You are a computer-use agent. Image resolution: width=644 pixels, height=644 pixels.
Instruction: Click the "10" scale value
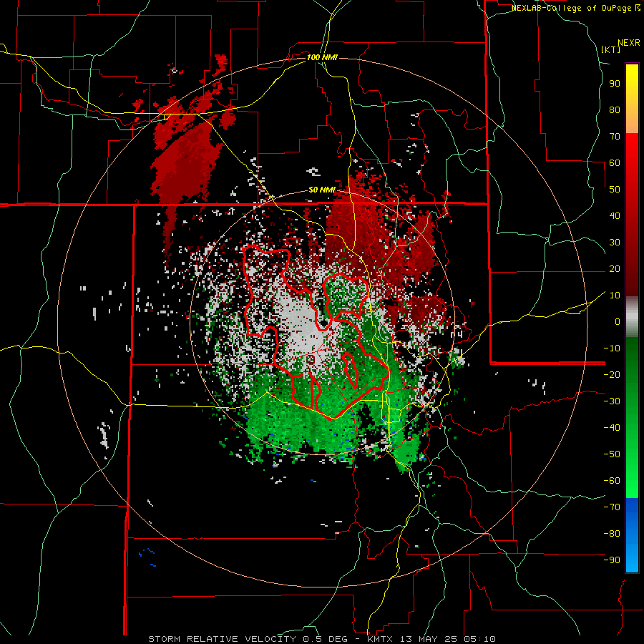coord(615,296)
